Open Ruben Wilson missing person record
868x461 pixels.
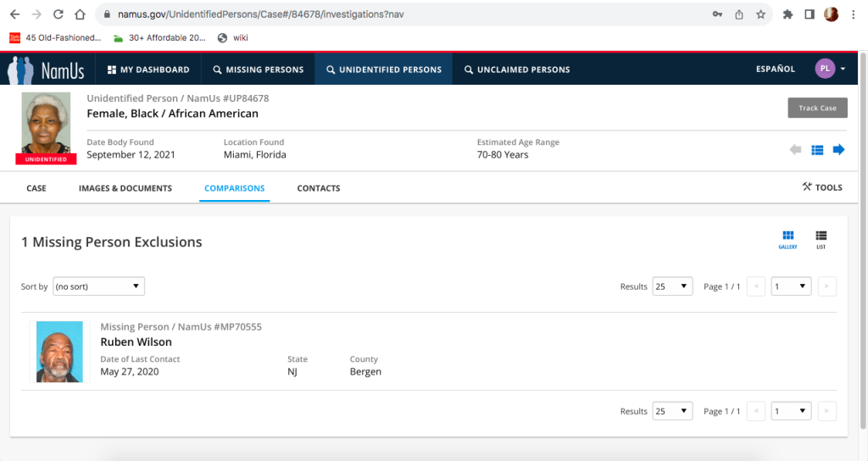[x=136, y=342]
